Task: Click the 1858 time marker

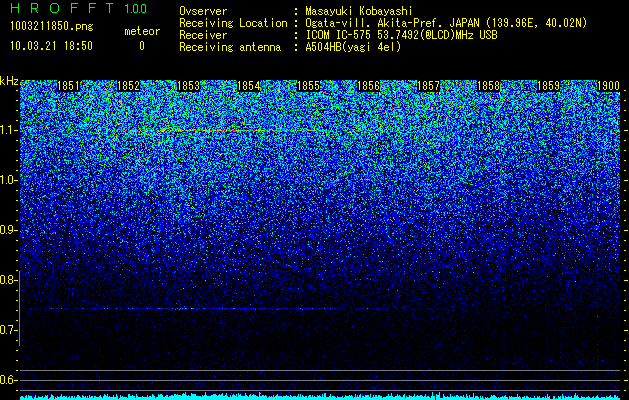Action: coord(489,86)
